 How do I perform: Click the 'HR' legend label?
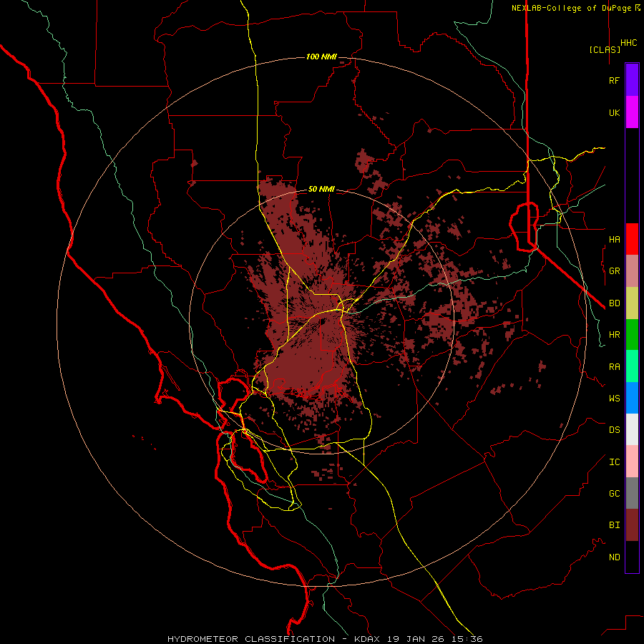pyautogui.click(x=614, y=335)
